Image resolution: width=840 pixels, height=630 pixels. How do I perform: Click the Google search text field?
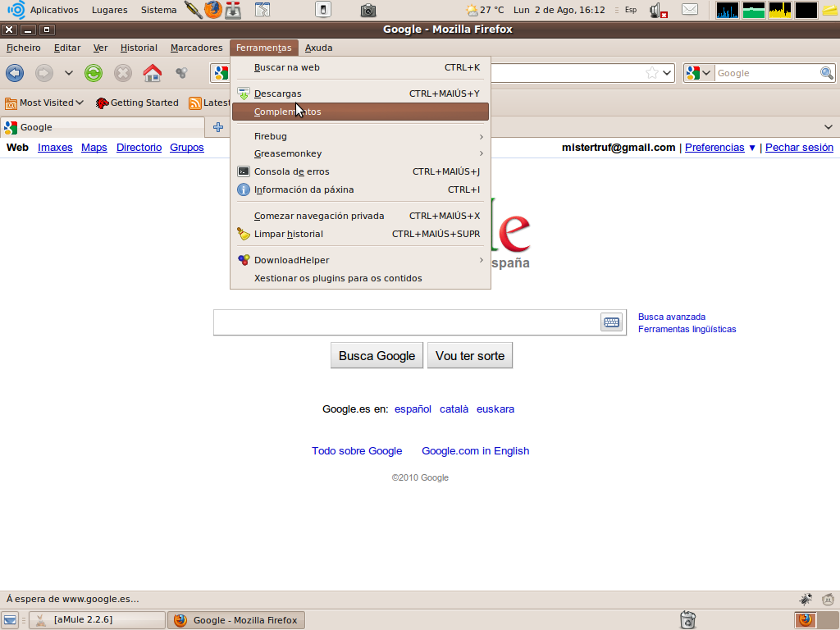tap(407, 322)
